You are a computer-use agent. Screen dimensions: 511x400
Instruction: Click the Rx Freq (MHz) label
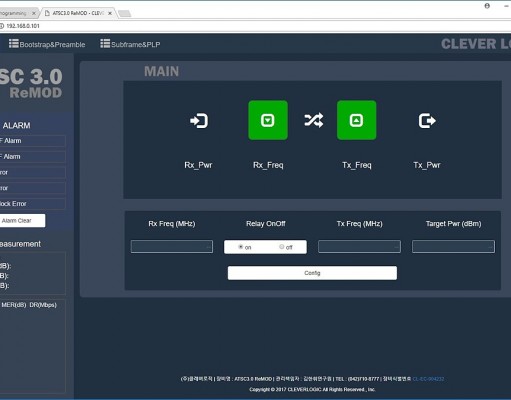point(172,224)
